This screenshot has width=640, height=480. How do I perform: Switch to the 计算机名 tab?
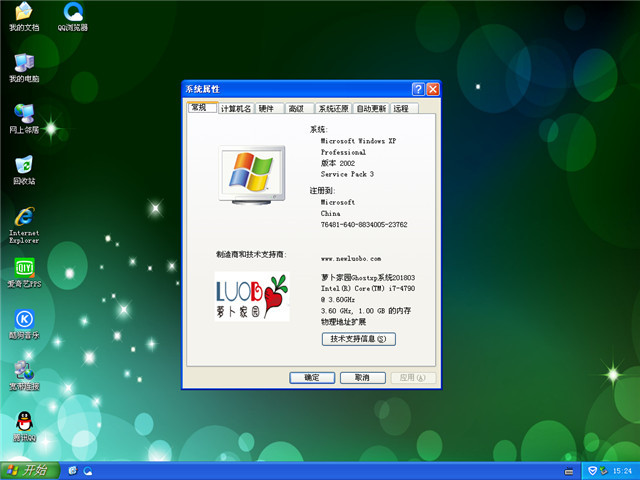[x=236, y=109]
